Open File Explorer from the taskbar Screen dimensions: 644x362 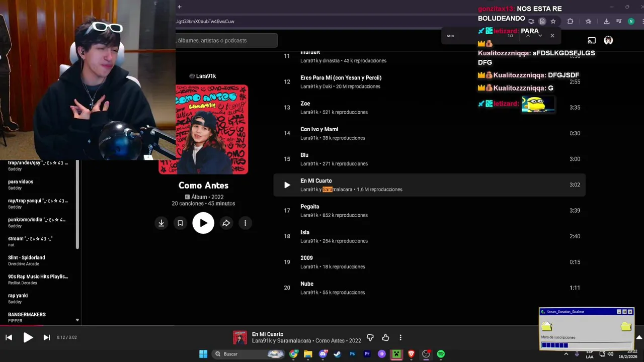pyautogui.click(x=308, y=354)
